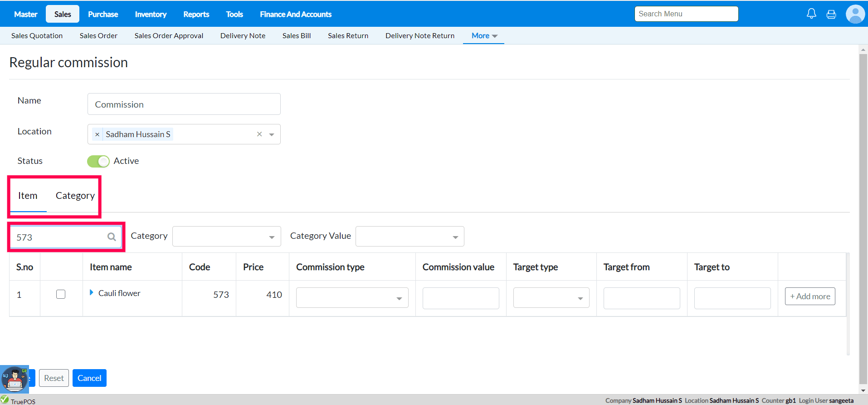Image resolution: width=868 pixels, height=405 pixels.
Task: Click the + Add more button
Action: tap(810, 296)
